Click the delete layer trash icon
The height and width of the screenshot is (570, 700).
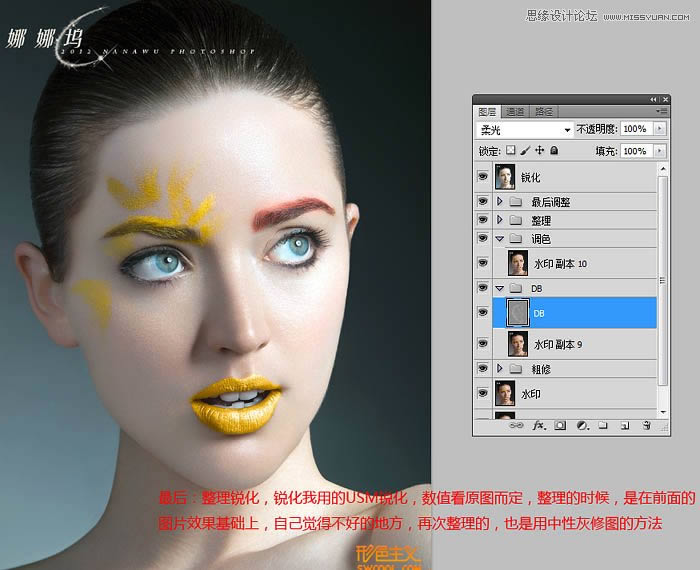coord(645,425)
